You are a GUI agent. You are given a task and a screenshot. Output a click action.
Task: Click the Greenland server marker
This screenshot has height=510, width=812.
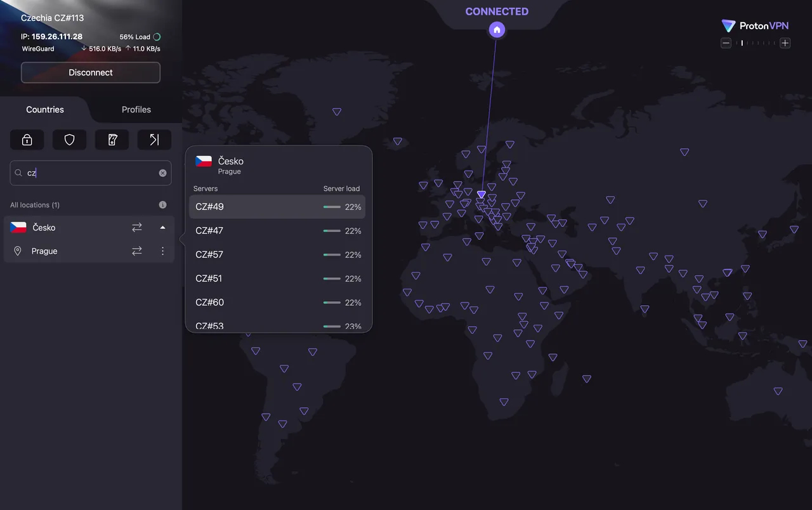[x=337, y=112]
